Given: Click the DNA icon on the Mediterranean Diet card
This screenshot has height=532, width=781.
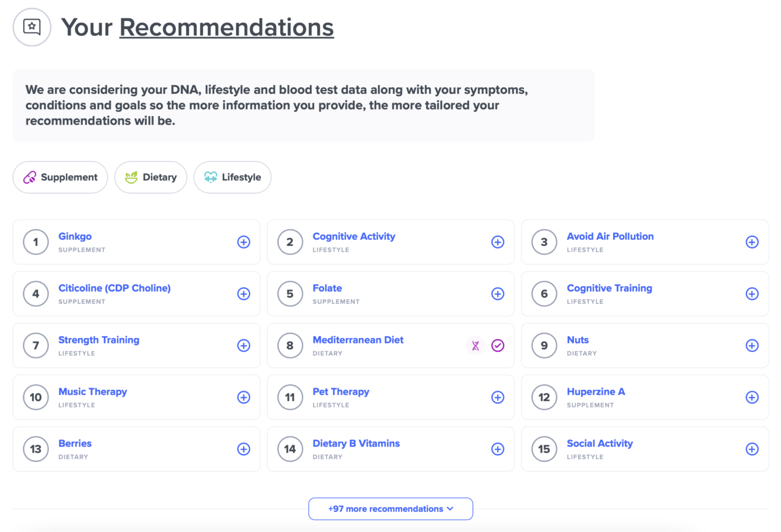Looking at the screenshot, I should coord(475,345).
